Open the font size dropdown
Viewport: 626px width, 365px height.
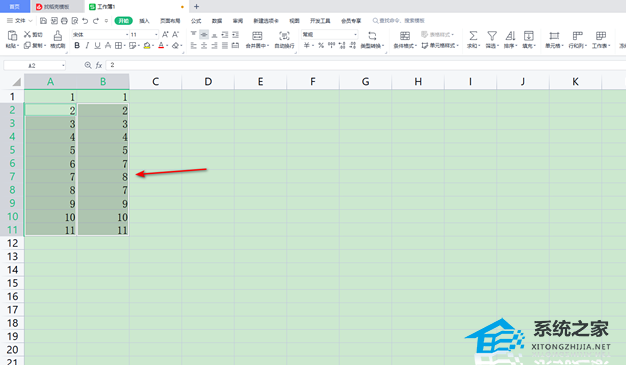pyautogui.click(x=156, y=35)
